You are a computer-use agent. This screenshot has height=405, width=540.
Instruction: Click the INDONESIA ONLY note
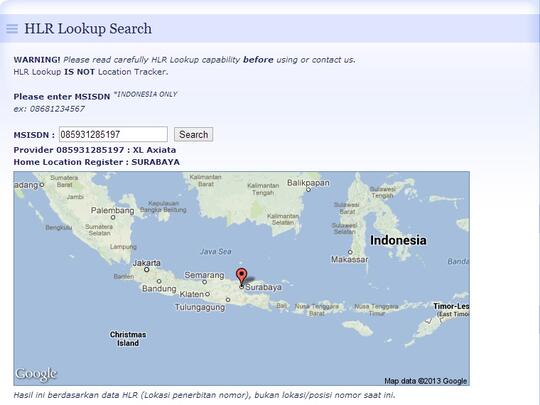pos(145,94)
